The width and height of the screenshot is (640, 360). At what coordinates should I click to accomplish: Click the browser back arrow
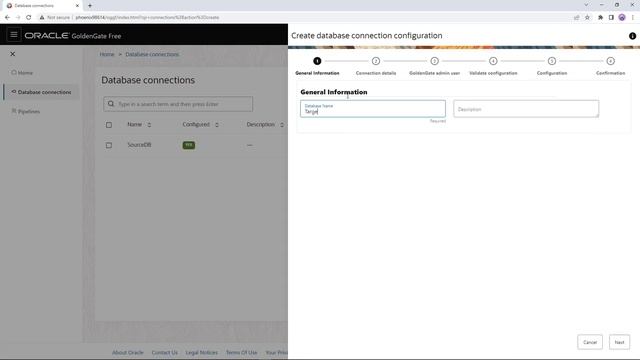click(7, 18)
